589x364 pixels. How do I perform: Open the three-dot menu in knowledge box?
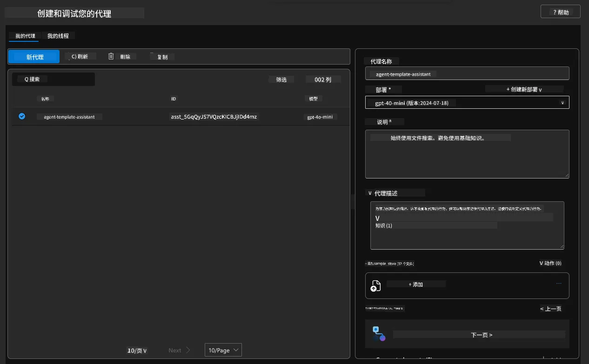[x=559, y=283]
